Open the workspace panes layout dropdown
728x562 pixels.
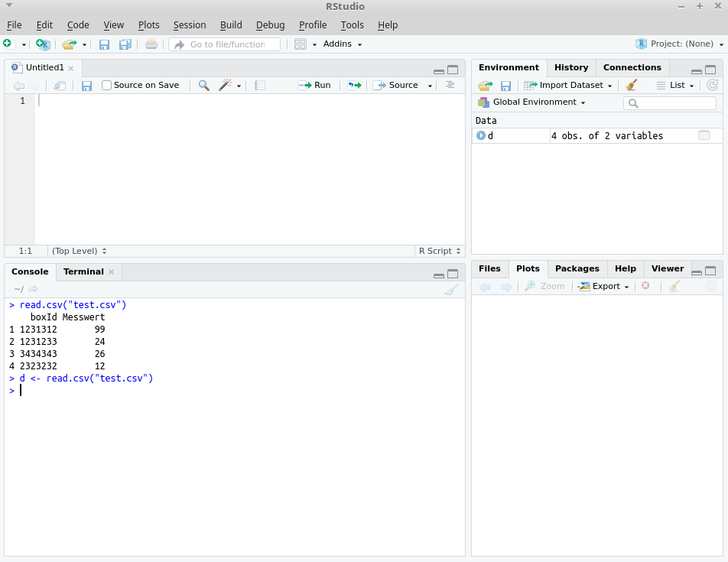point(305,44)
